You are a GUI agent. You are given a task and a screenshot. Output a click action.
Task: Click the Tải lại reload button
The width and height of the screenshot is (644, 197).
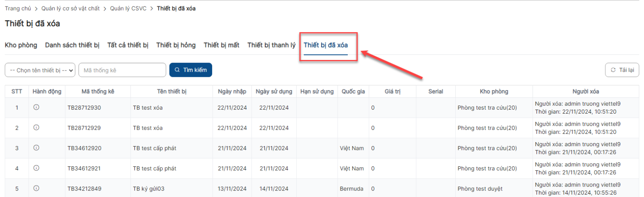tap(622, 70)
